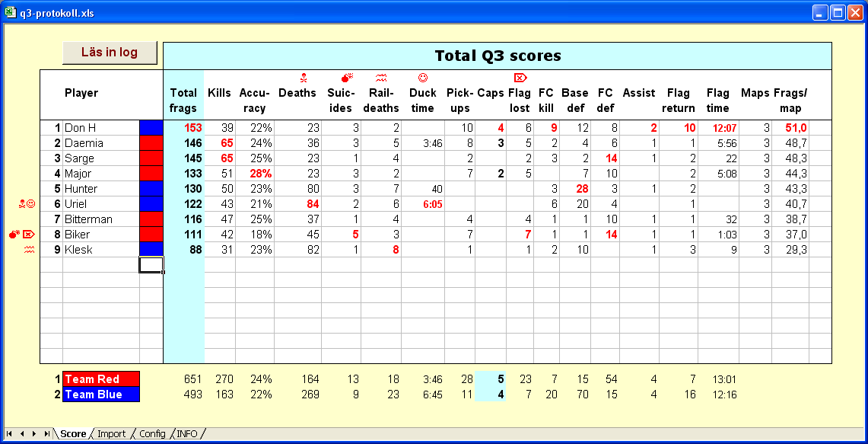This screenshot has height=444, width=868.
Task: Jump to first sheet with tab navigation arrow
Action: coord(9,433)
